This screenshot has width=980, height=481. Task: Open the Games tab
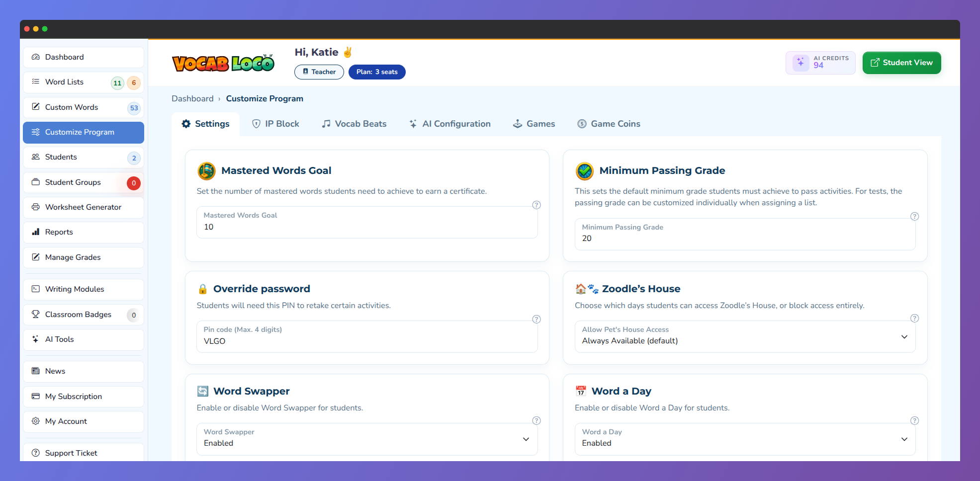534,124
